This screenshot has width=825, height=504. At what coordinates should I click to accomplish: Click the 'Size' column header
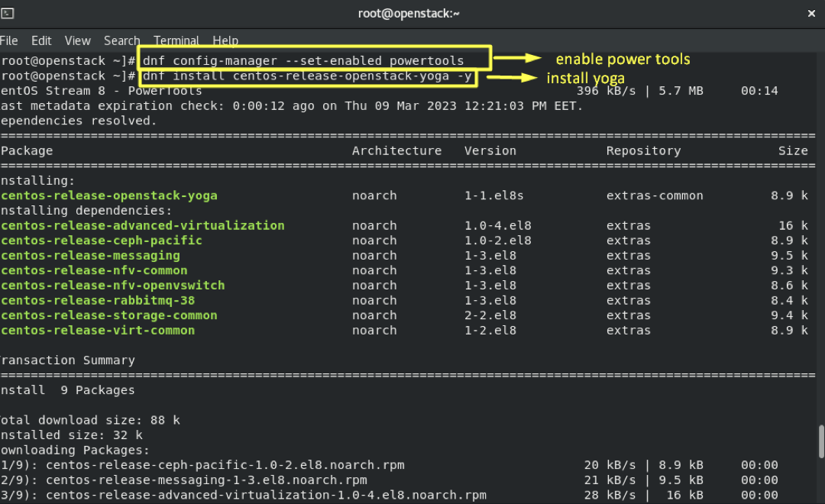(793, 151)
